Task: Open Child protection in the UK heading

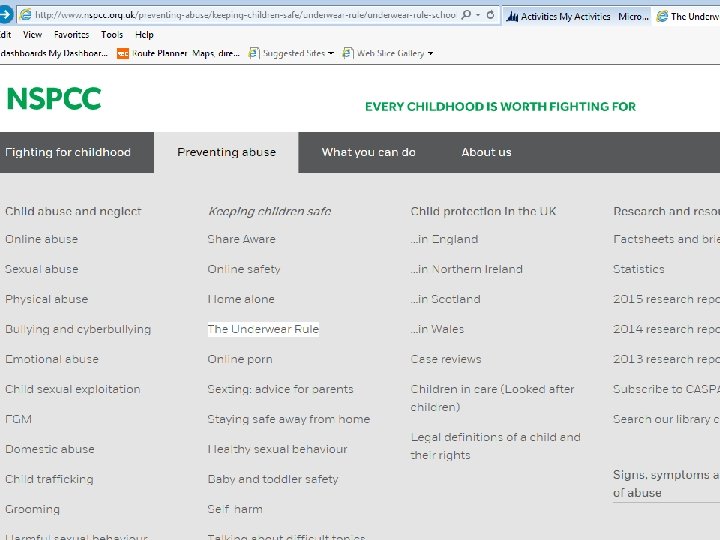Action: pos(484,211)
